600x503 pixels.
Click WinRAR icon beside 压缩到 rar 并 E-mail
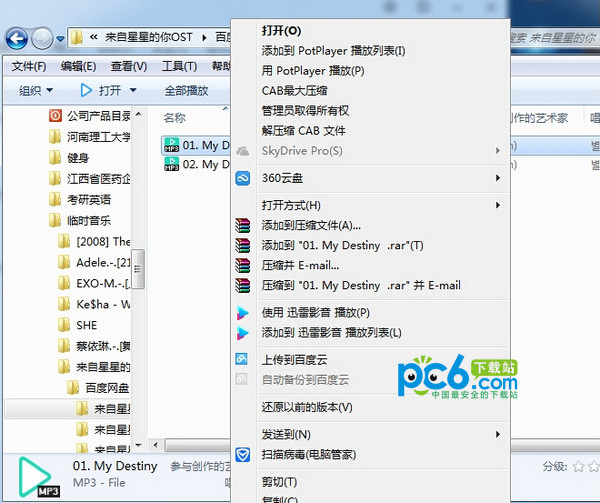243,285
